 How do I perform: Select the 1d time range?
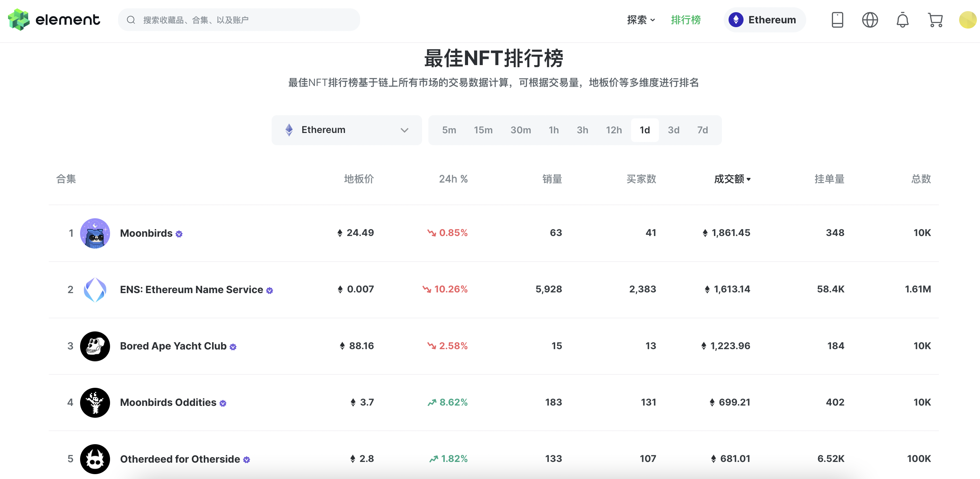pyautogui.click(x=645, y=130)
